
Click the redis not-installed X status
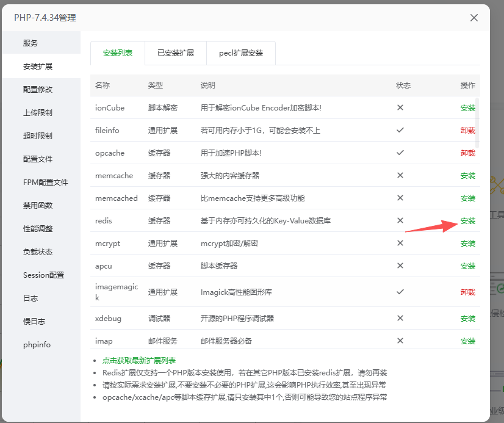click(x=400, y=220)
